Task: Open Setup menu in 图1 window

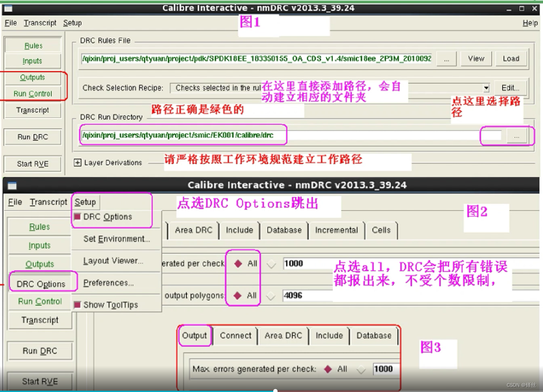Action: point(72,23)
